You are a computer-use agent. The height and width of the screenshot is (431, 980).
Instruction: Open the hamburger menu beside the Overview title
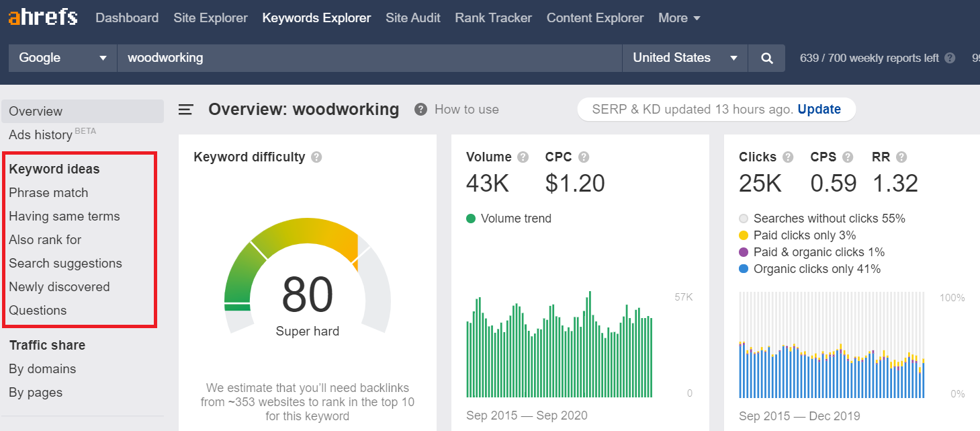(x=186, y=109)
